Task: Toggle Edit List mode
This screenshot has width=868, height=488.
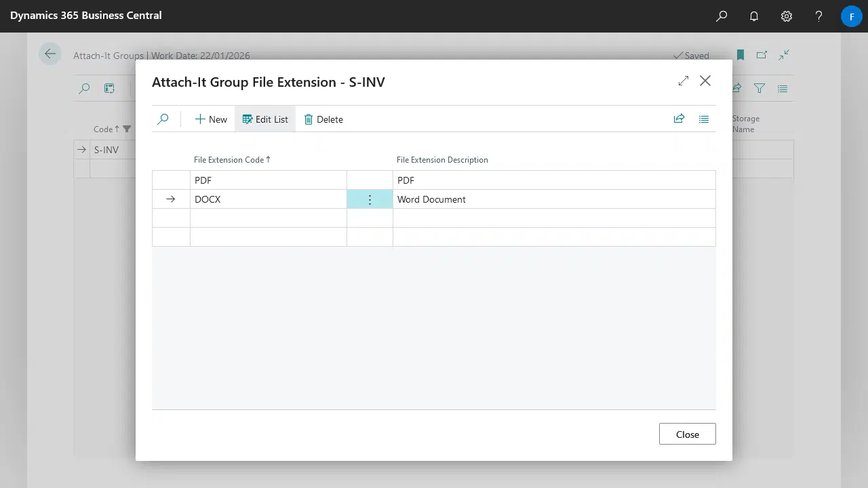Action: click(x=265, y=119)
